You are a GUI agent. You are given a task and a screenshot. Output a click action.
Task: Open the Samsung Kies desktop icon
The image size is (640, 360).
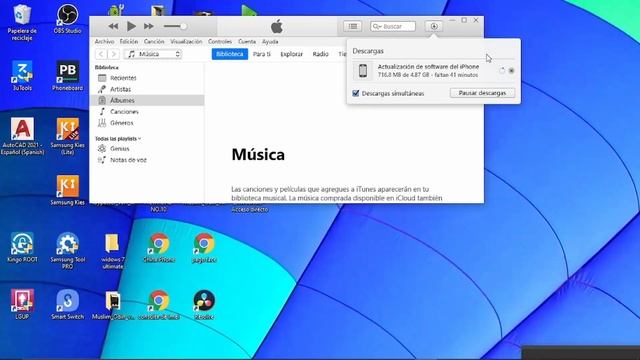[x=67, y=191]
